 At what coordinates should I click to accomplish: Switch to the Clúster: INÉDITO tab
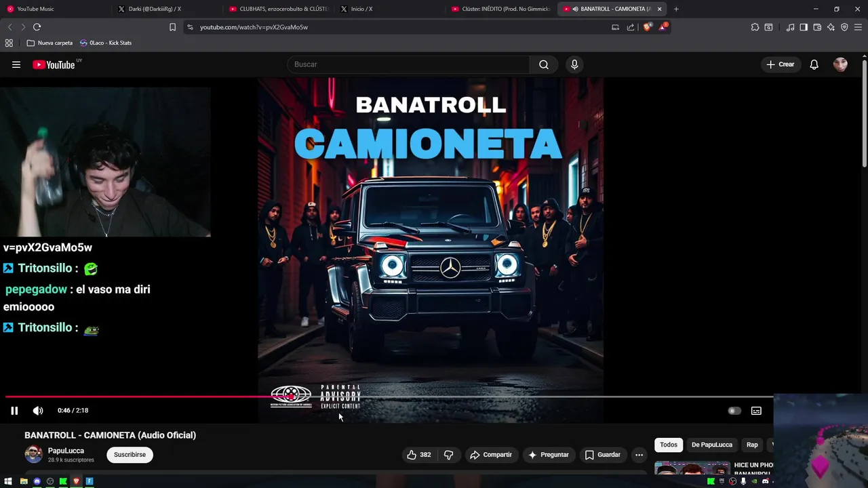click(500, 9)
